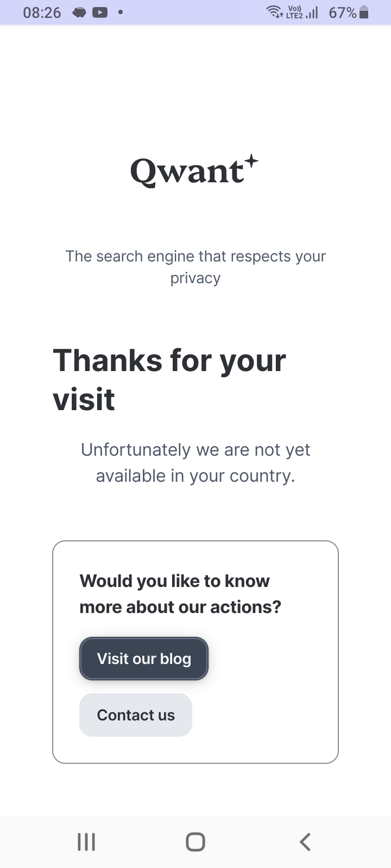The image size is (391, 868).
Task: Tap the sparkle star on Qwant logo
Action: (251, 162)
